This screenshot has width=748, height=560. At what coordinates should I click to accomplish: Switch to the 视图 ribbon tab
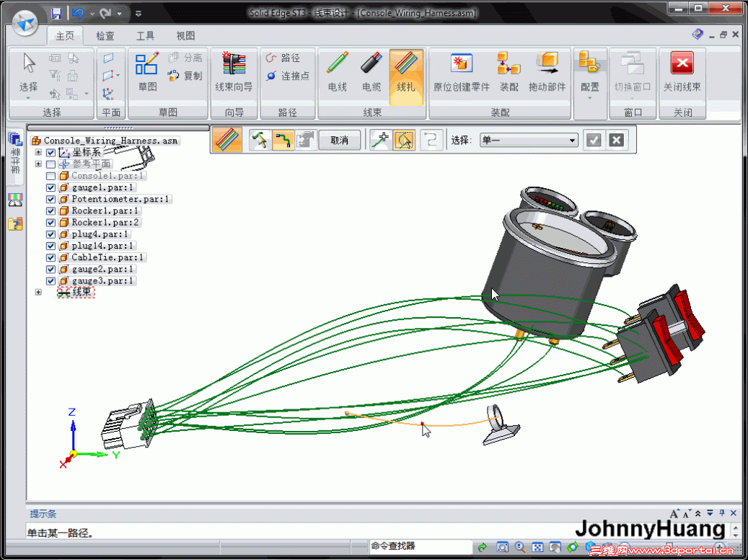tap(185, 36)
